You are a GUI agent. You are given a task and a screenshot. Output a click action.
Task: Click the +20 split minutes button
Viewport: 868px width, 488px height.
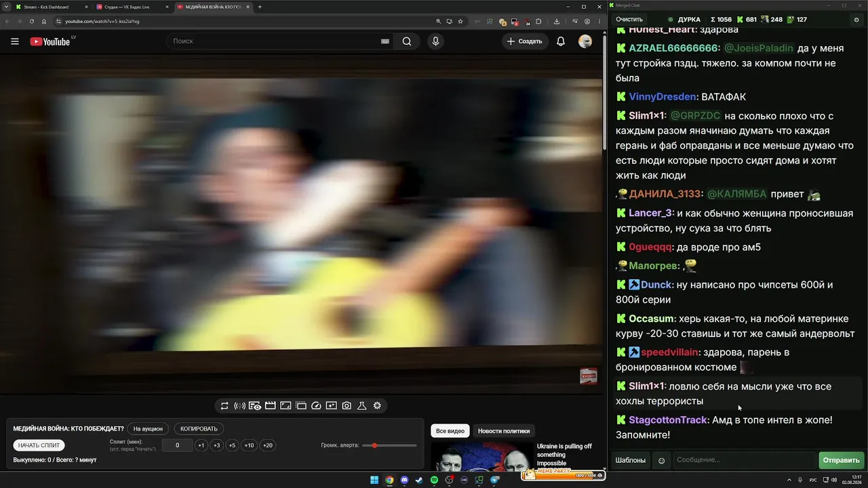click(268, 445)
